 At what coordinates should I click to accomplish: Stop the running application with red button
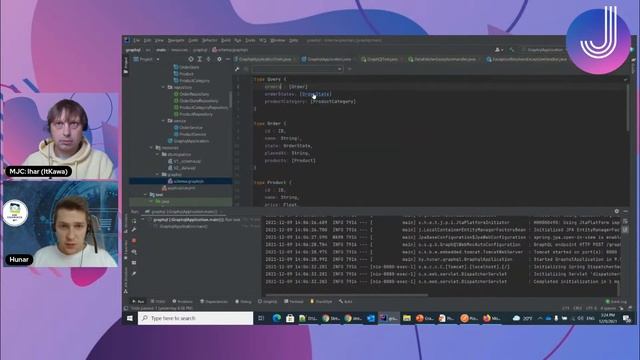134,241
